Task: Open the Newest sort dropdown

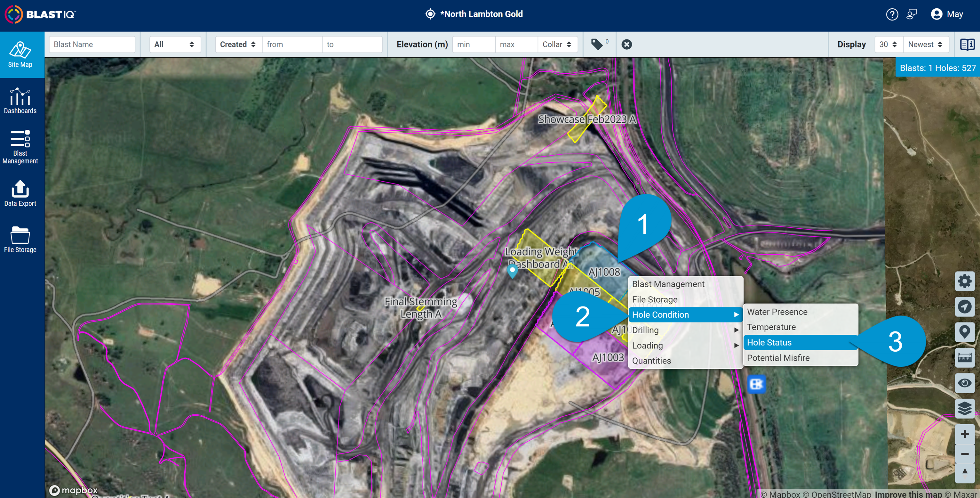Action: 926,45
